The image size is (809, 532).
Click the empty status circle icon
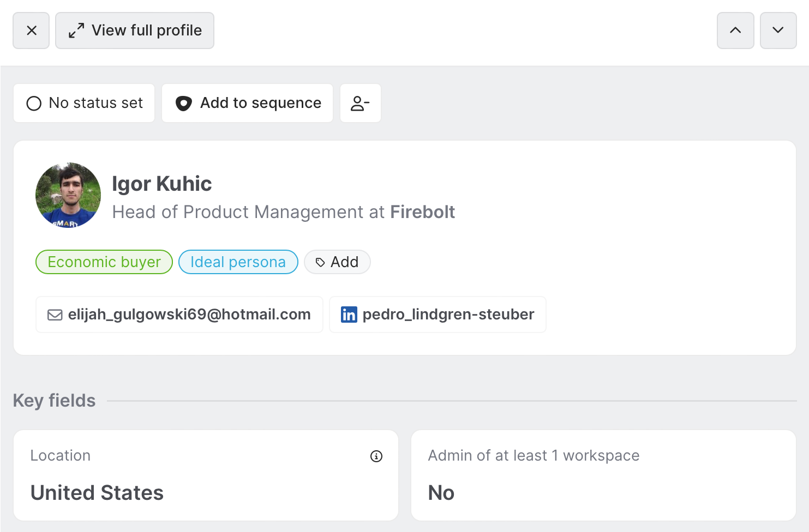coord(34,104)
